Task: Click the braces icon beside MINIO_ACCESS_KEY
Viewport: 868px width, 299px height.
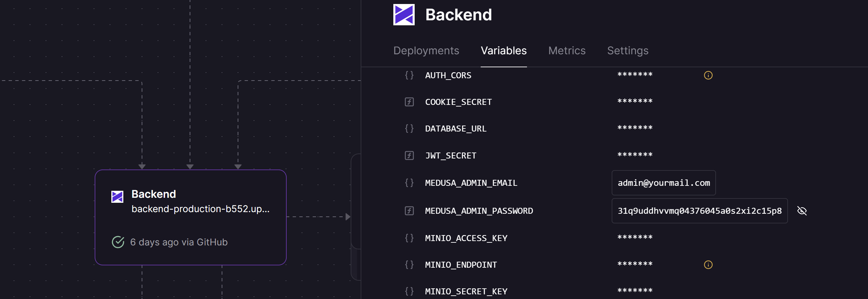Action: (x=409, y=238)
